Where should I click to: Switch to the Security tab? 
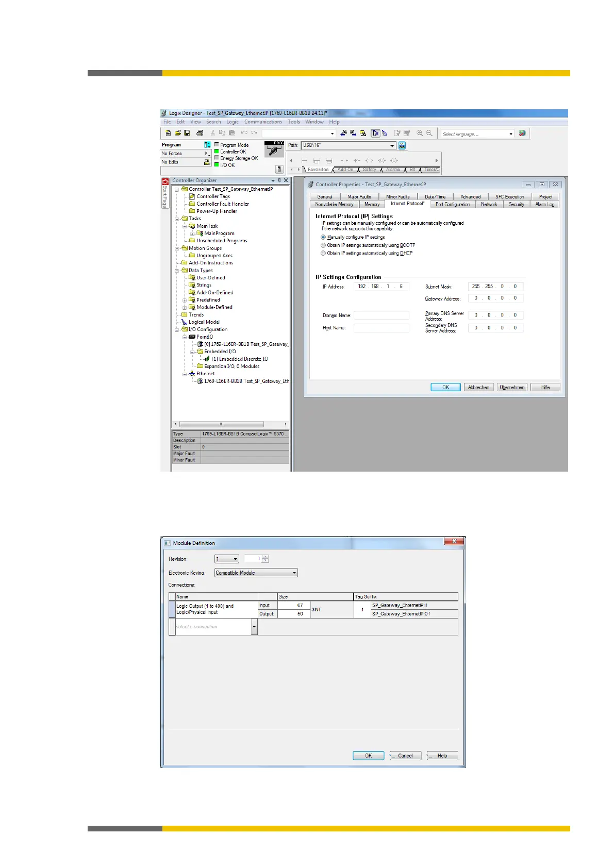coord(516,204)
